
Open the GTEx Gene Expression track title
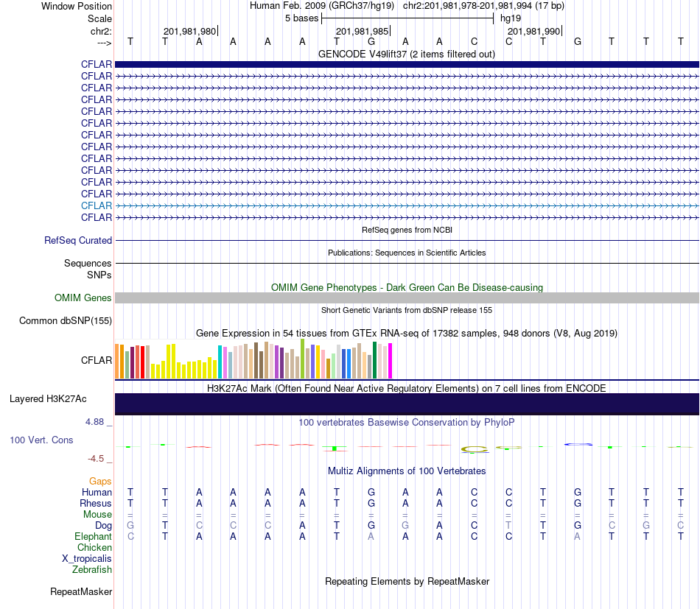[x=407, y=334]
